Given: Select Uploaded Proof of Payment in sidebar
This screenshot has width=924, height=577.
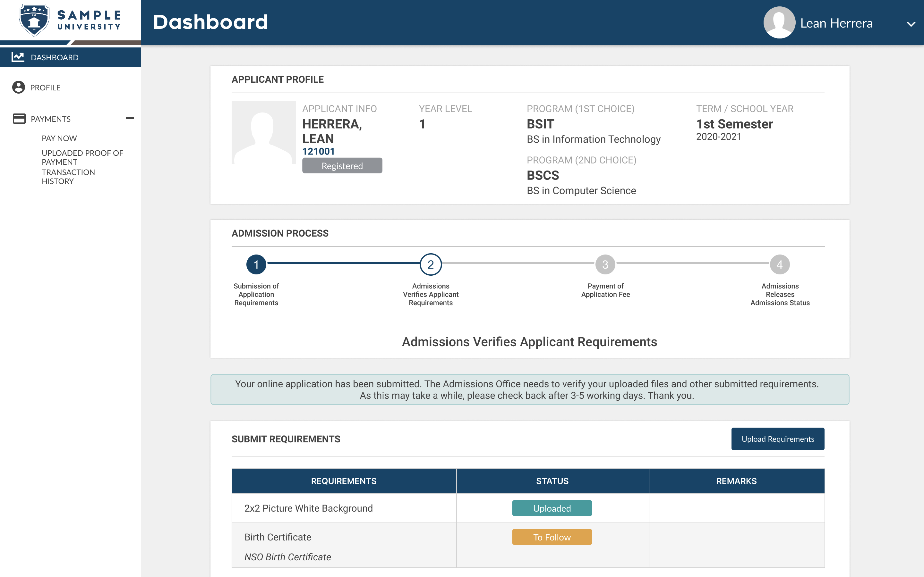Looking at the screenshot, I should coord(82,157).
